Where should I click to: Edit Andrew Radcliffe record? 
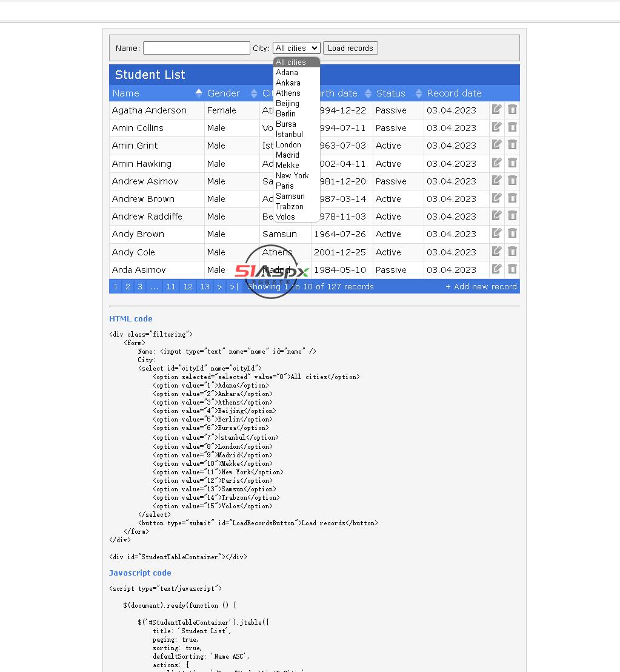pyautogui.click(x=497, y=215)
